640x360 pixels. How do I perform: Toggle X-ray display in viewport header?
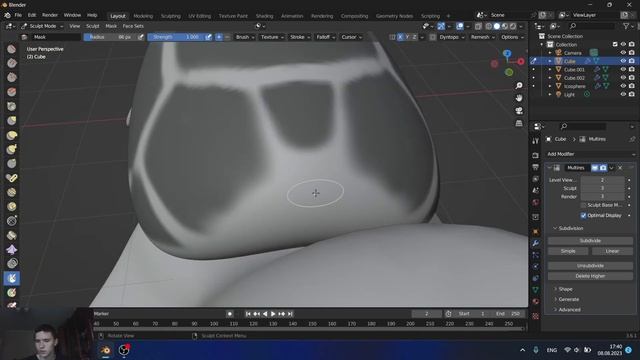(x=478, y=26)
